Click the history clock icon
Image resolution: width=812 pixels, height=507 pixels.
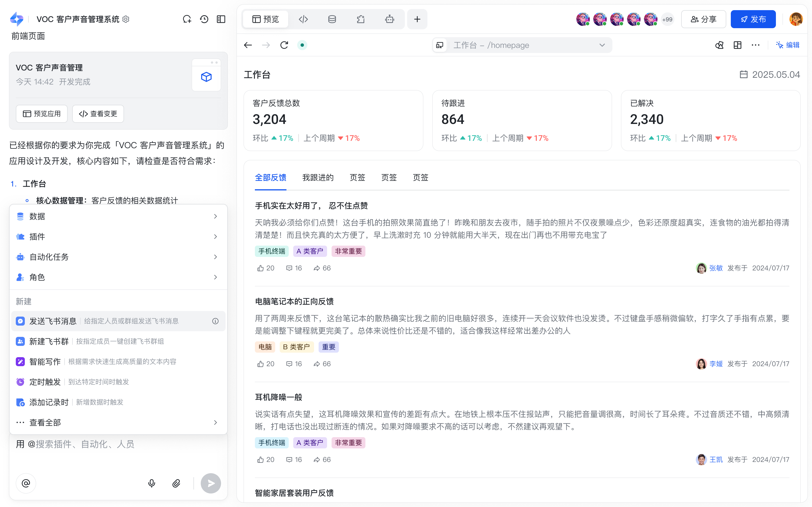tap(204, 19)
